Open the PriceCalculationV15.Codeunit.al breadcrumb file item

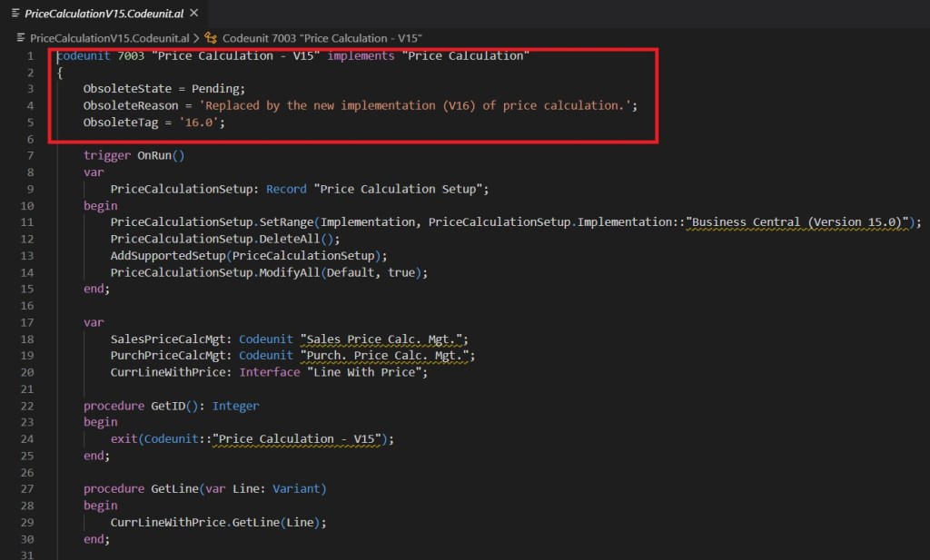coord(109,38)
